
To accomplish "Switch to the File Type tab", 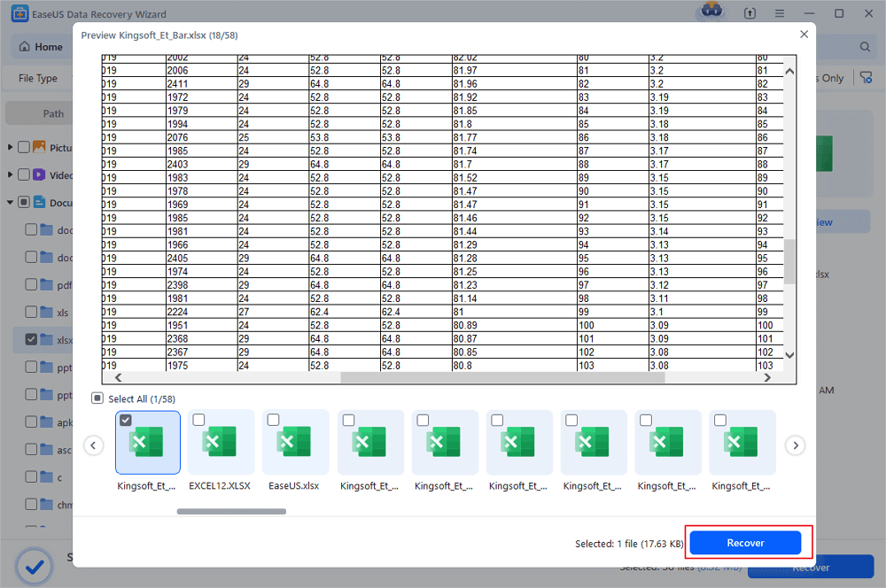I will tap(38, 78).
